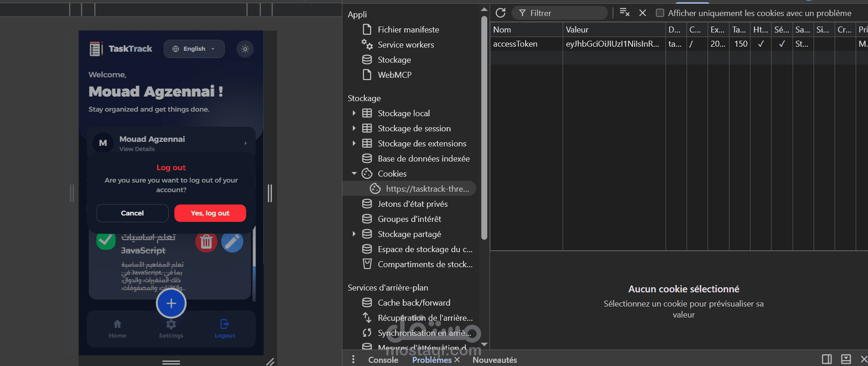This screenshot has width=868, height=366.
Task: Open the devtools drawer three-dot menu
Action: tap(353, 360)
